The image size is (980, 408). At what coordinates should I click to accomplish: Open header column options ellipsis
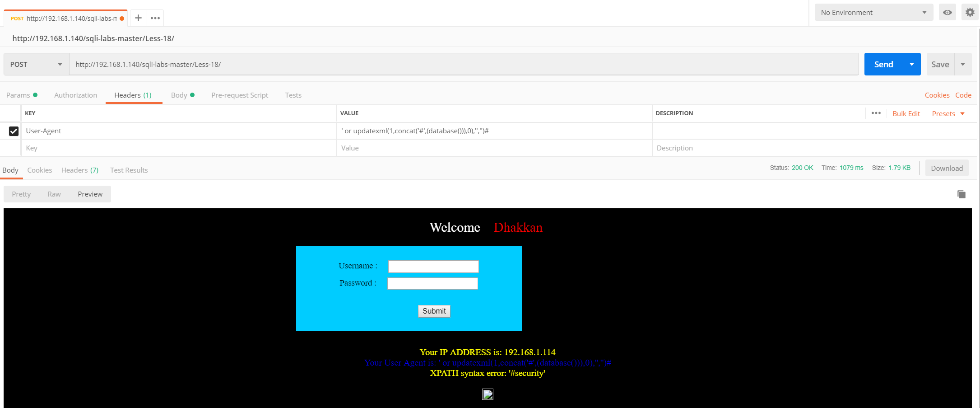(x=876, y=113)
